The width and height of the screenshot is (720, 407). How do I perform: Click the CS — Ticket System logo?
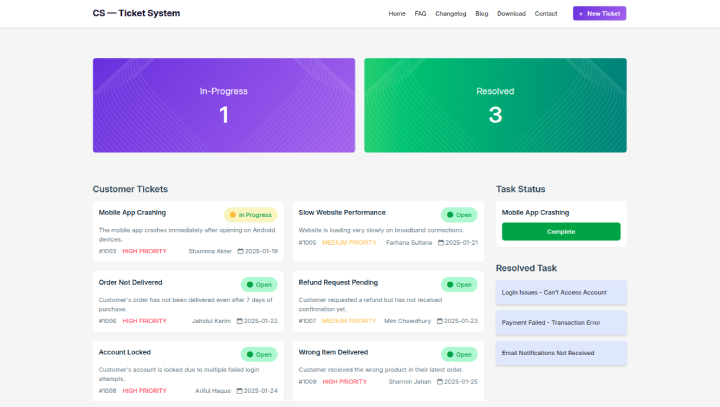(x=136, y=14)
